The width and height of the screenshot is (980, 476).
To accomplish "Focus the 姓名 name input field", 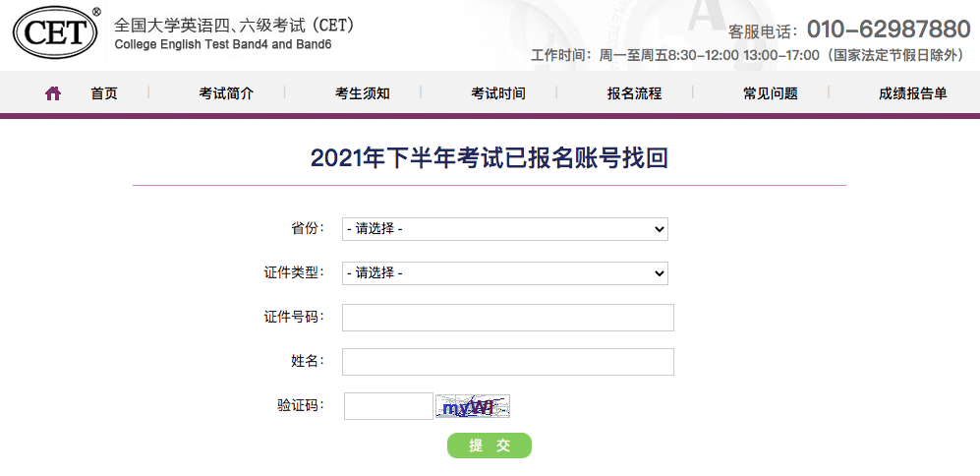I will [x=508, y=362].
